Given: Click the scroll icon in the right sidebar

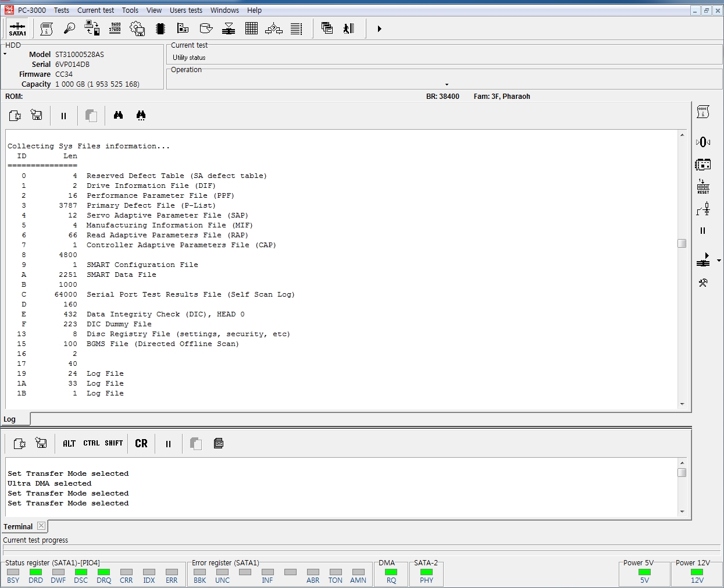Looking at the screenshot, I should tap(703, 112).
